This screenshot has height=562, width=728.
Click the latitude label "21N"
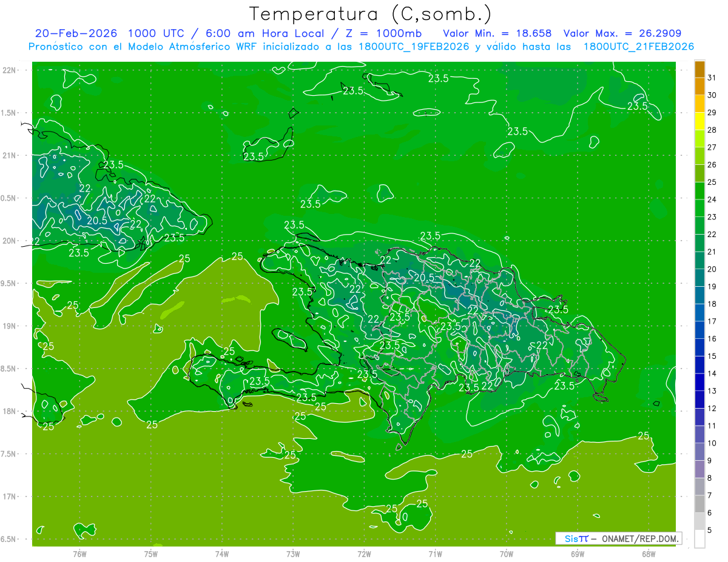[x=10, y=155]
